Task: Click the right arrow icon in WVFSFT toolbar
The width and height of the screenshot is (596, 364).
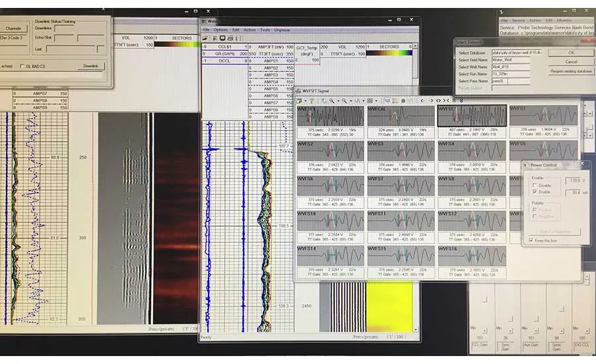Action: click(x=431, y=101)
